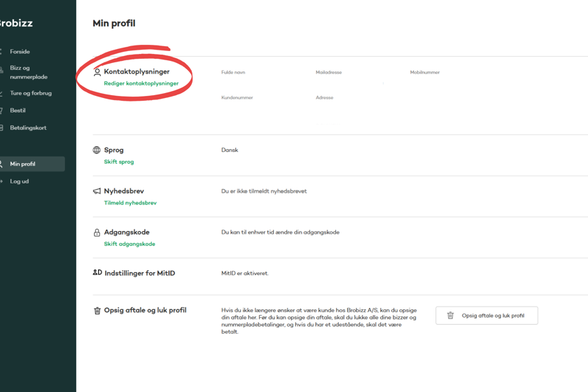The width and height of the screenshot is (588, 392).
Task: Click Rediger kontaktoplysninger link
Action: [x=141, y=83]
